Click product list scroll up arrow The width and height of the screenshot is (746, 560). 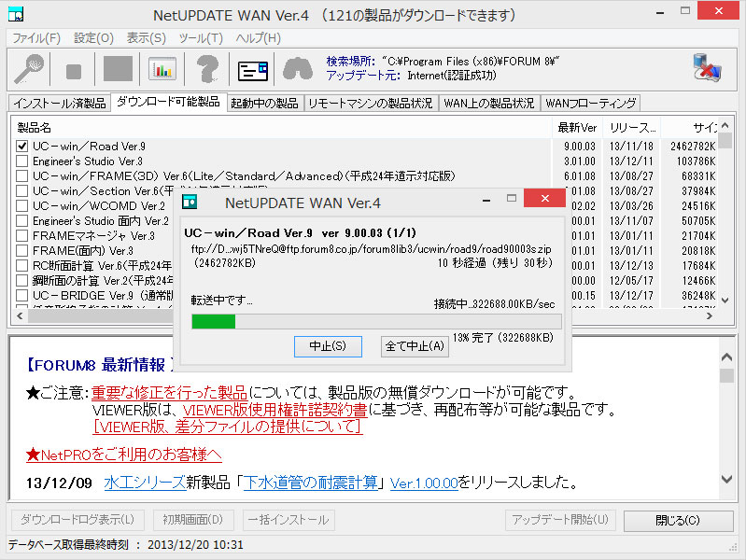725,126
